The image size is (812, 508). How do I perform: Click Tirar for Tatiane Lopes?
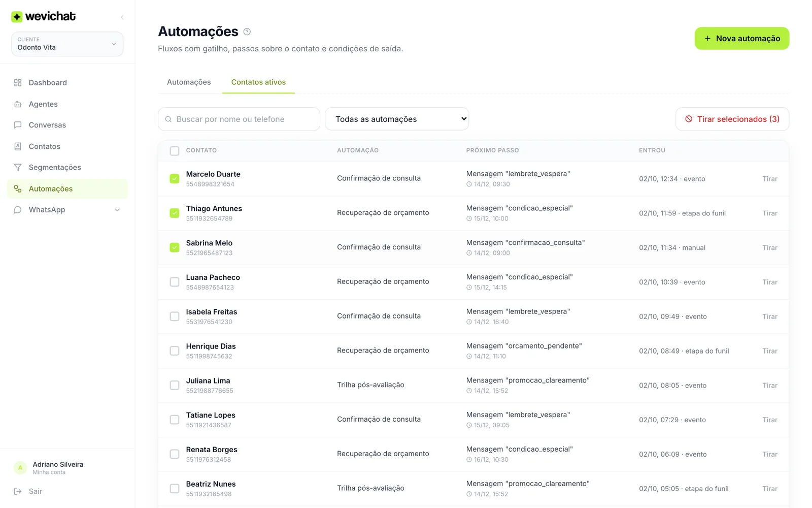770,420
